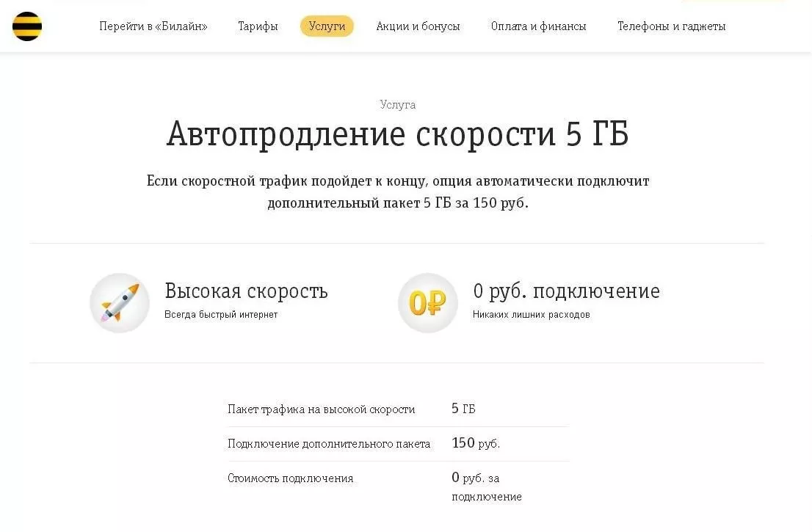The width and height of the screenshot is (812, 532).
Task: Click the 0₽ gold coin icon
Action: click(x=427, y=303)
